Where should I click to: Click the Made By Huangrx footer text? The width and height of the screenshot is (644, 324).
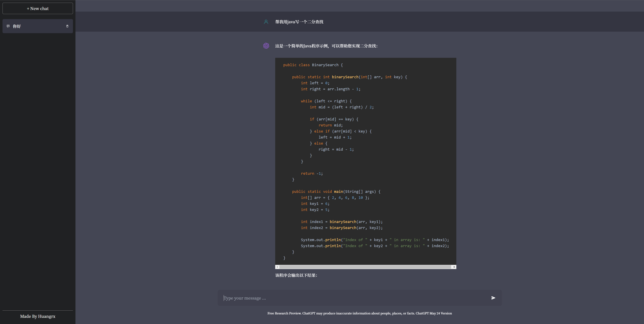tap(38, 316)
